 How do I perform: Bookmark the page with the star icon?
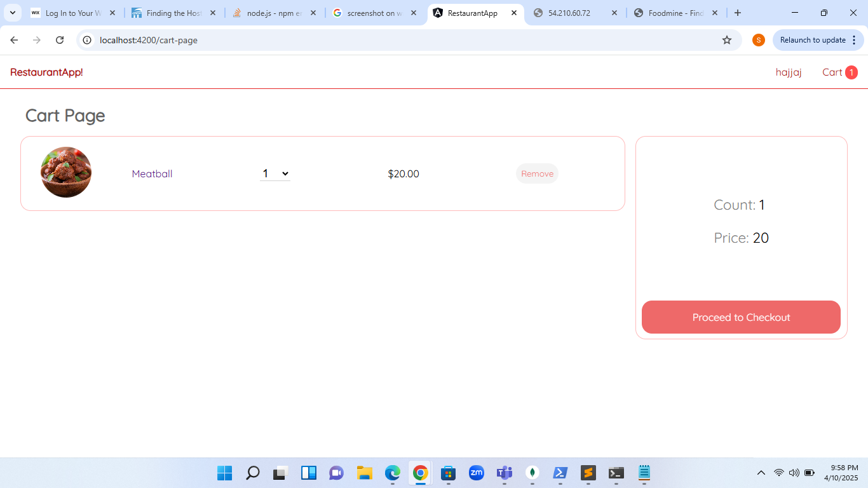(x=726, y=39)
